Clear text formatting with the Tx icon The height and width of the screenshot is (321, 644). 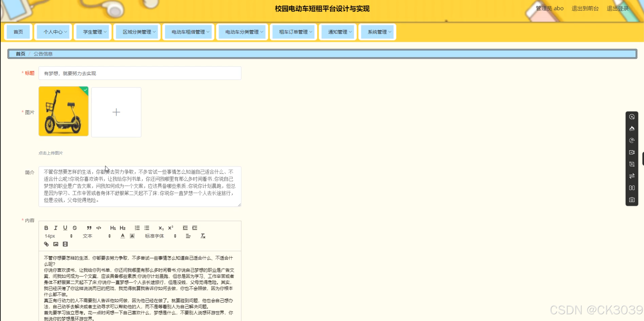click(x=203, y=236)
